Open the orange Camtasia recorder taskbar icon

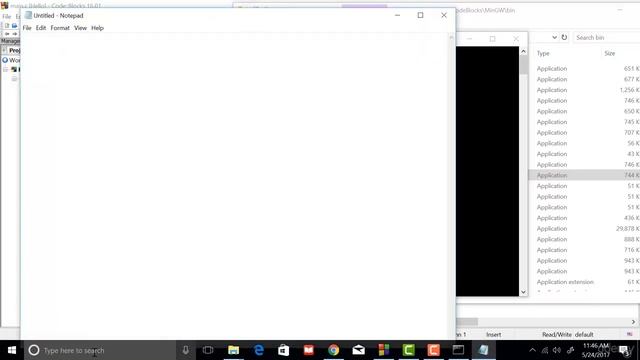(x=433, y=350)
